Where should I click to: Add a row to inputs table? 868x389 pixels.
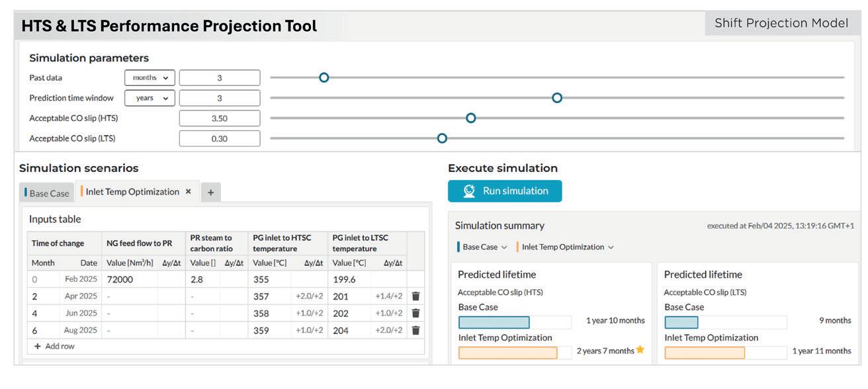(54, 347)
